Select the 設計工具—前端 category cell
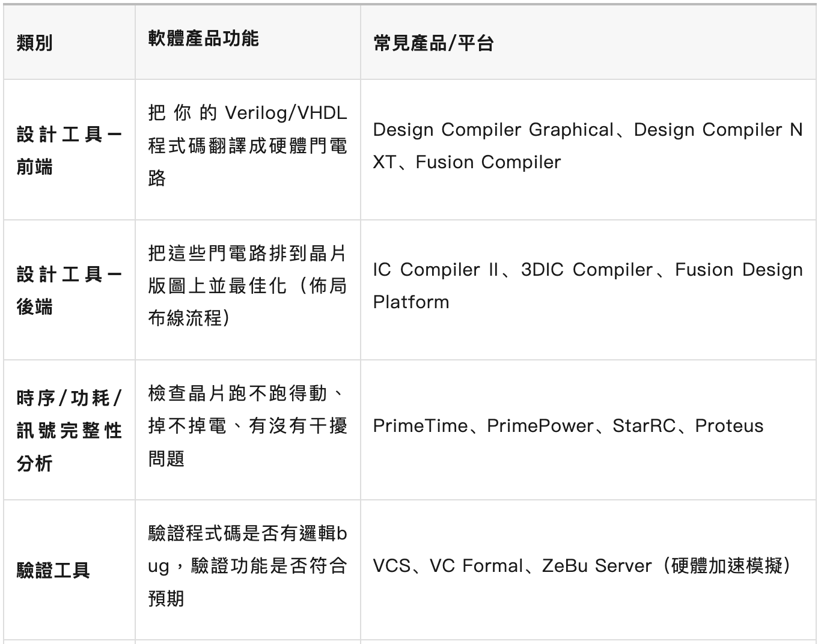Image resolution: width=821 pixels, height=644 pixels. click(69, 150)
